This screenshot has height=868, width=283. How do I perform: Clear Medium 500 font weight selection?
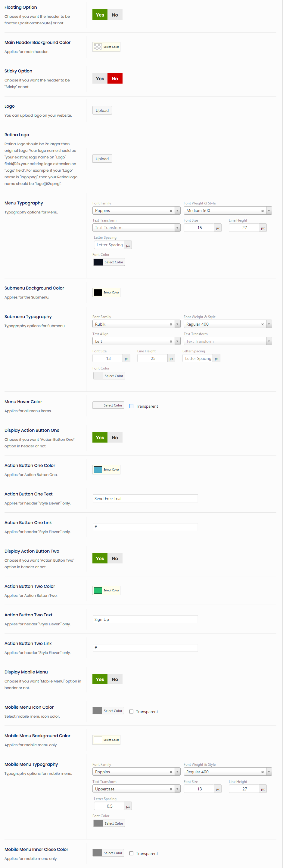coord(262,211)
